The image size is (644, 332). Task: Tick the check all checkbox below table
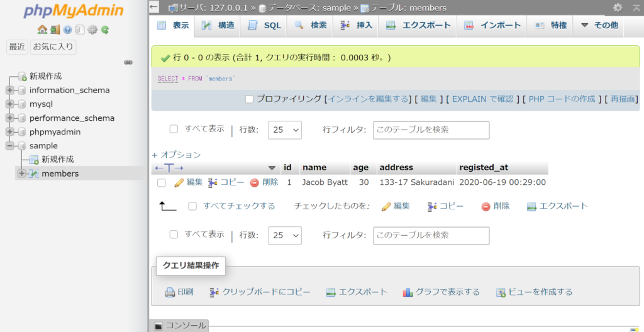tap(193, 206)
